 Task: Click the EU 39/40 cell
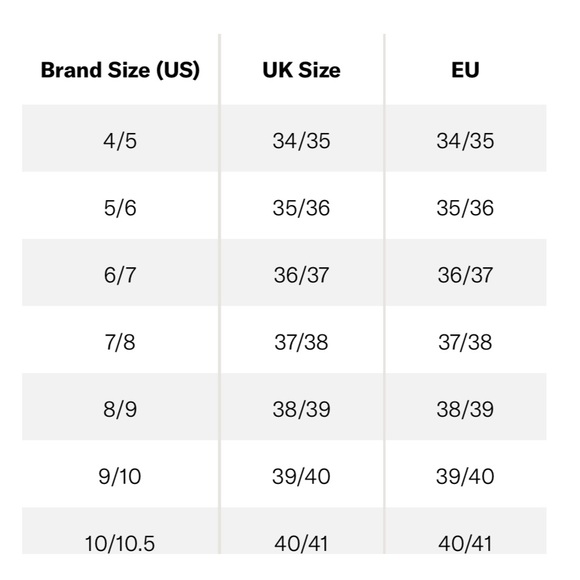[465, 476]
